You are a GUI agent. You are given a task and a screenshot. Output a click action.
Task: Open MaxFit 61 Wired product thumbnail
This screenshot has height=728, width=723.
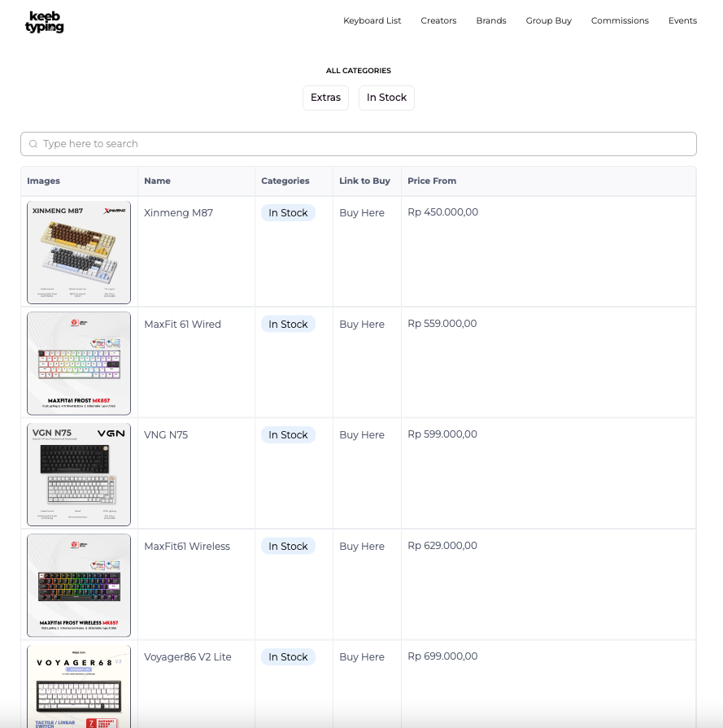[79, 364]
